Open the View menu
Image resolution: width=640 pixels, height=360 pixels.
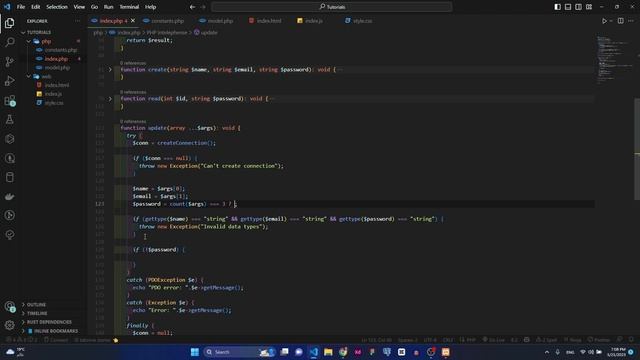tap(79, 7)
